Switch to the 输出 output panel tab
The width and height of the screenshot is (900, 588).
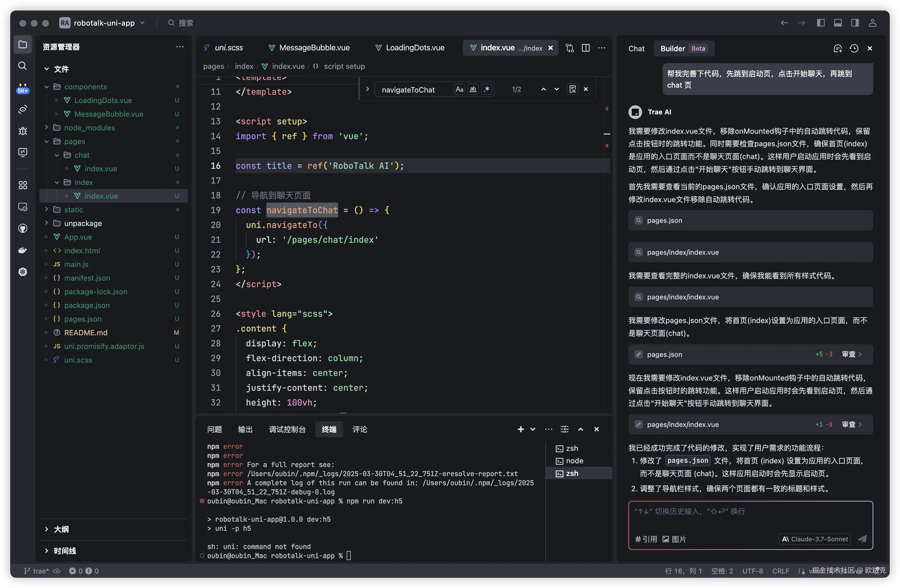pos(245,429)
